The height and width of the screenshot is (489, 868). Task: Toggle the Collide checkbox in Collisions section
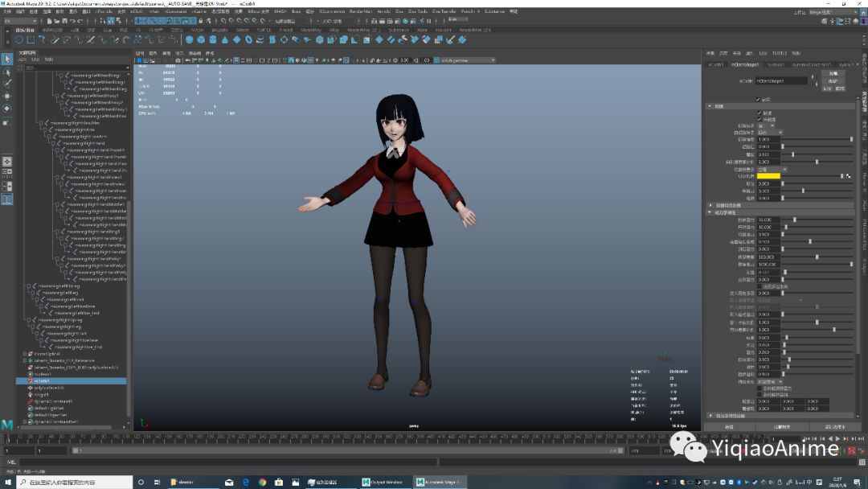(x=759, y=113)
